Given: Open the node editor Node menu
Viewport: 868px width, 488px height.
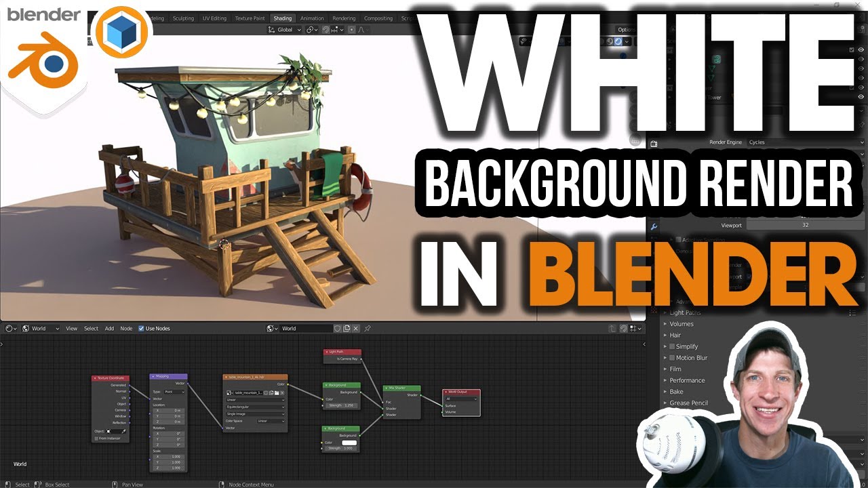Looking at the screenshot, I should 126,328.
